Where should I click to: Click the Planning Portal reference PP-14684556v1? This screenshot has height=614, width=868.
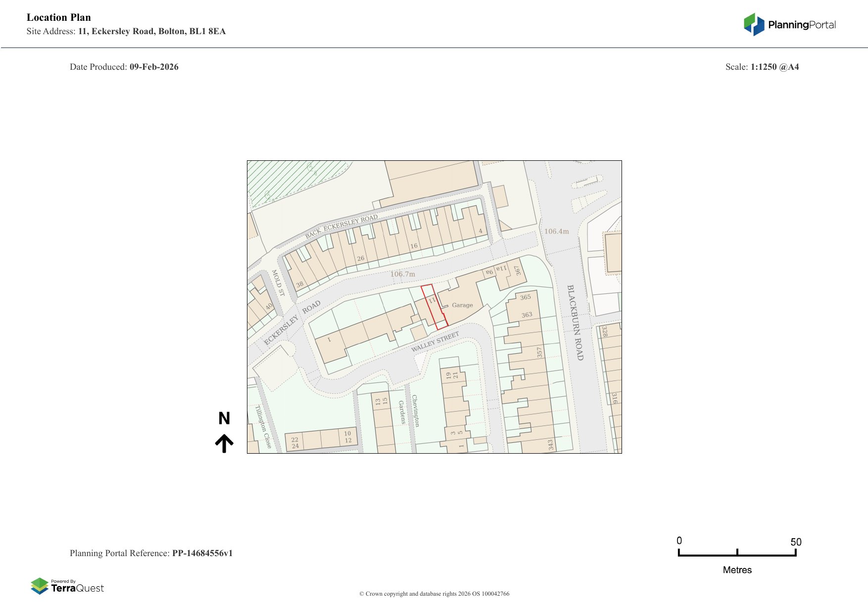202,553
